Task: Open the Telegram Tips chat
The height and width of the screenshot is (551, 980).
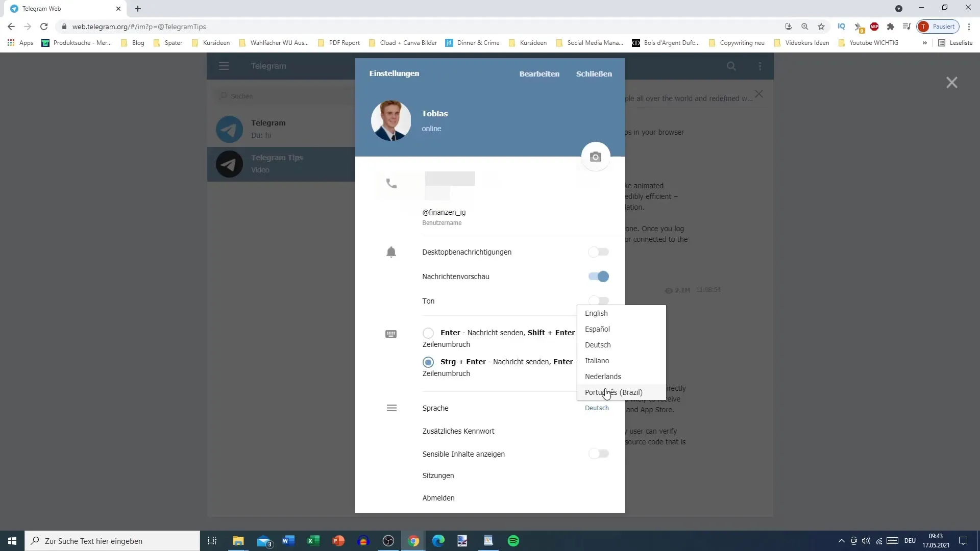Action: pyautogui.click(x=281, y=164)
